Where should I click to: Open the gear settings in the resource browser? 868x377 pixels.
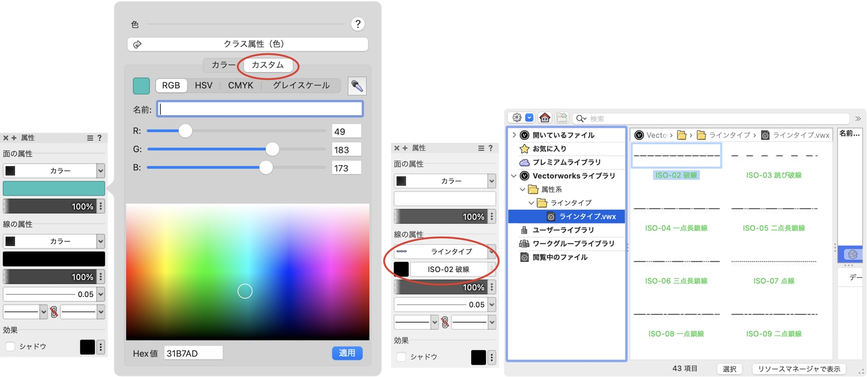pos(517,118)
